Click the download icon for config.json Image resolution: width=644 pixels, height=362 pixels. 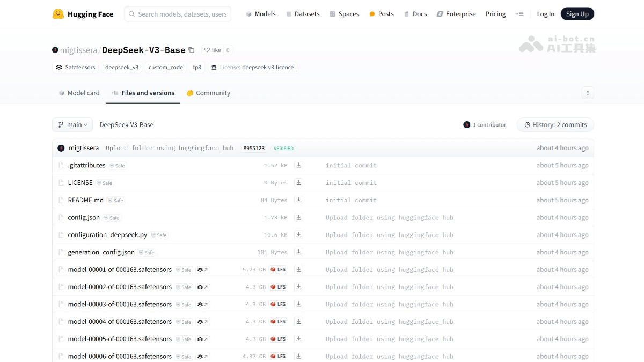click(x=298, y=217)
